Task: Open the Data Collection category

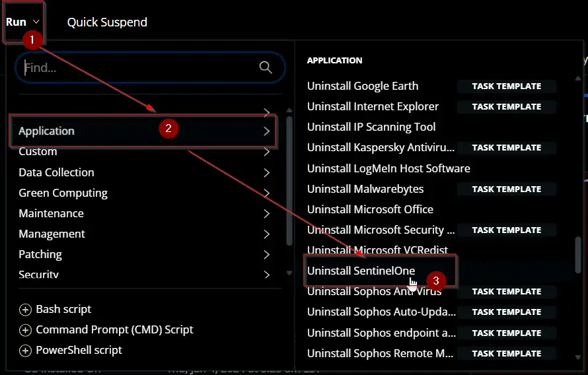Action: click(145, 172)
